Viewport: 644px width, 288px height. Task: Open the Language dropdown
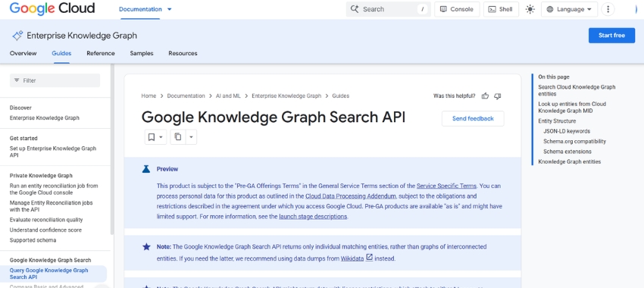[569, 9]
